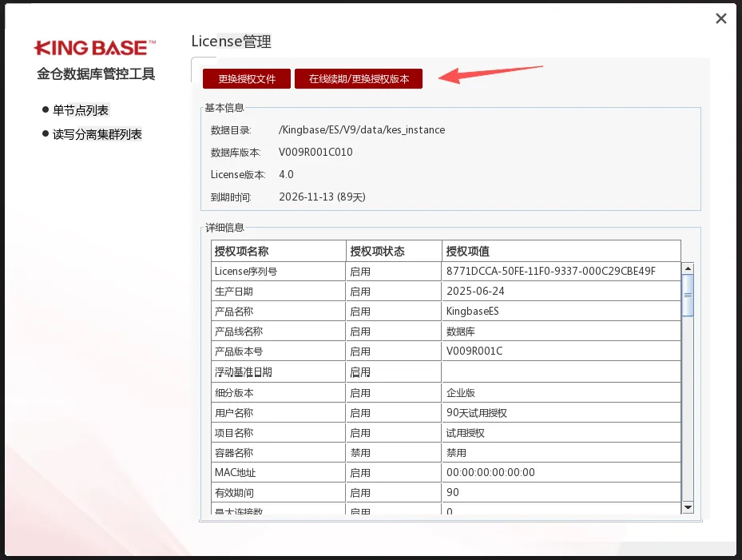
Task: Select the 2025-06-24 value cell
Action: tap(561, 291)
